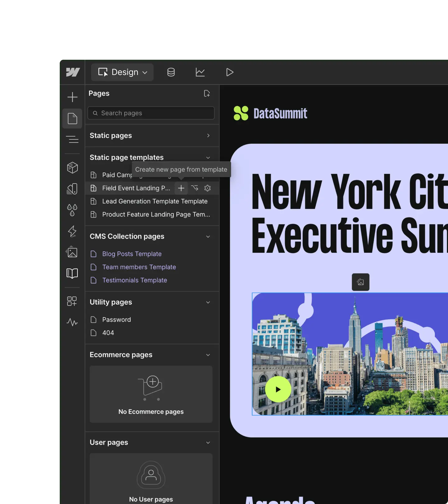Screen dimensions: 448x504
Task: Open the Add elements panel
Action: (x=72, y=97)
